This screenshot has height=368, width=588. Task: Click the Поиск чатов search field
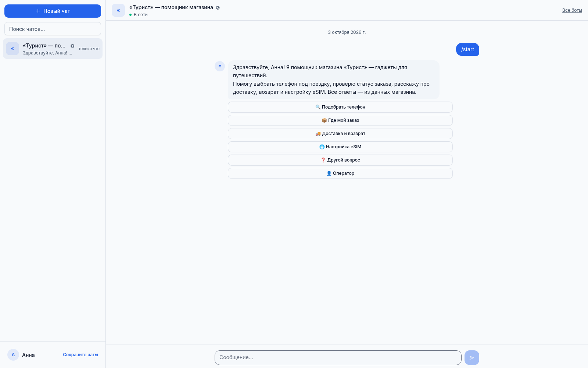[53, 29]
